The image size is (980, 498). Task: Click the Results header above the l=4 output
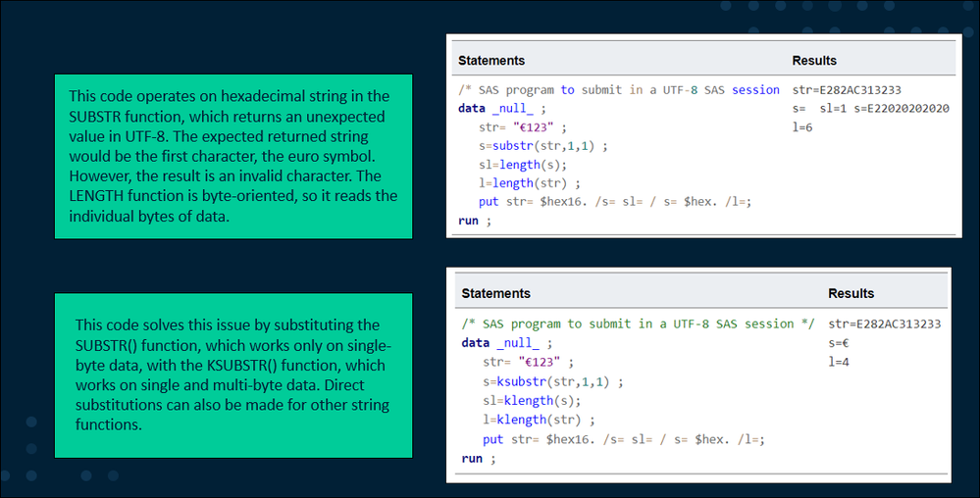[x=851, y=293]
